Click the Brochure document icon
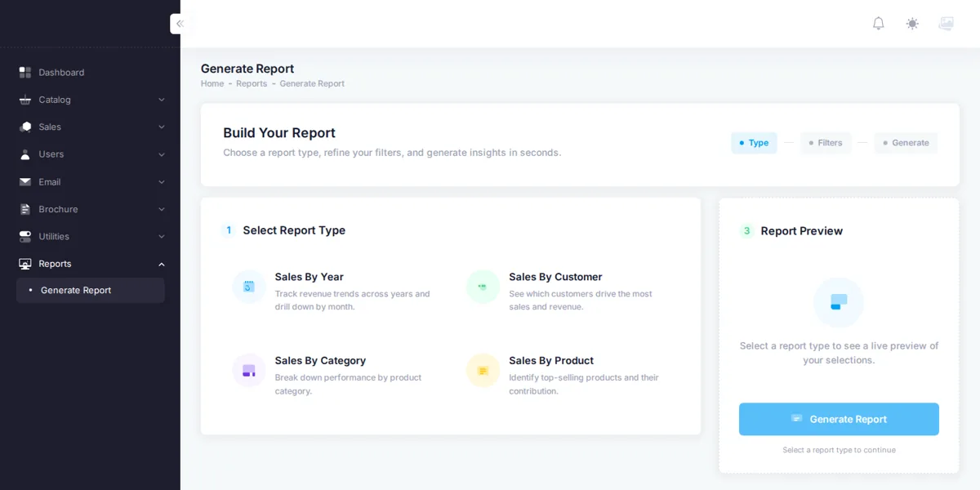Screen dimensions: 980x490 point(25,209)
